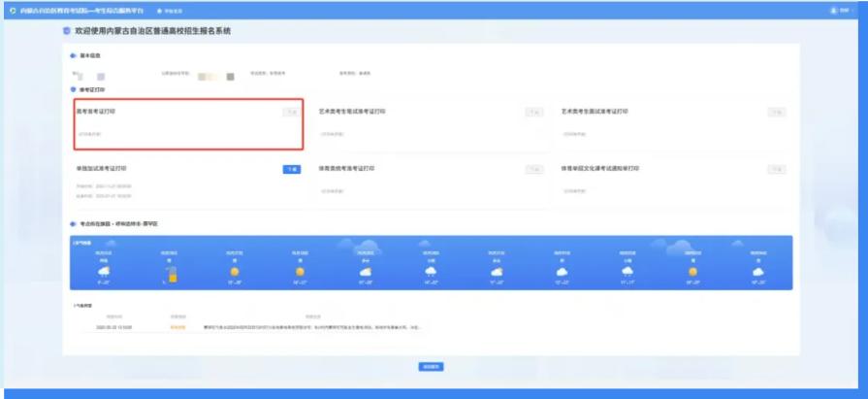The width and height of the screenshot is (868, 399).
Task: Click the 基本信息 section icon
Action: (x=73, y=57)
